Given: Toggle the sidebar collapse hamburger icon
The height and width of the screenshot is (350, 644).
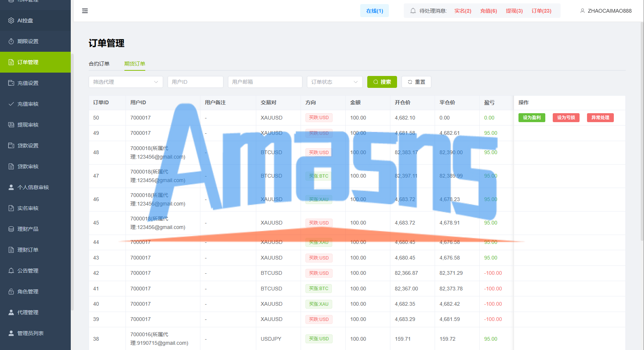Looking at the screenshot, I should pos(85,11).
